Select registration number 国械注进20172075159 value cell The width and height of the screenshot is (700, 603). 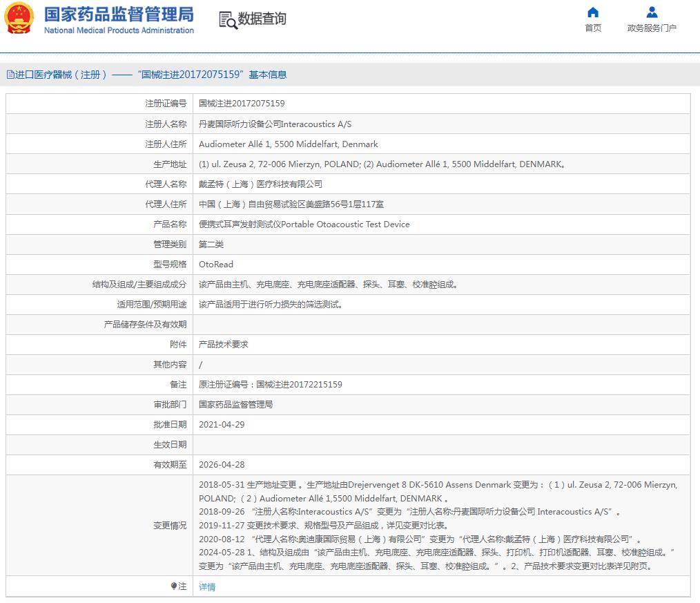tap(242, 104)
